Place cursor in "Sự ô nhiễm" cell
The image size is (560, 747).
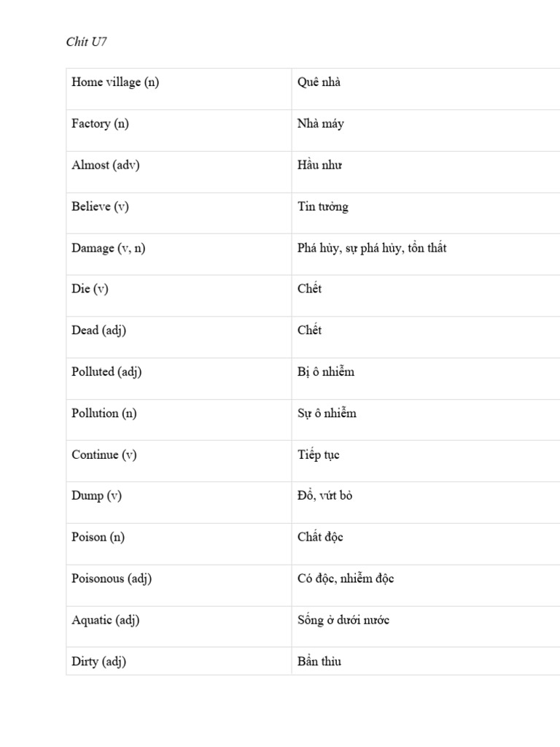(327, 414)
